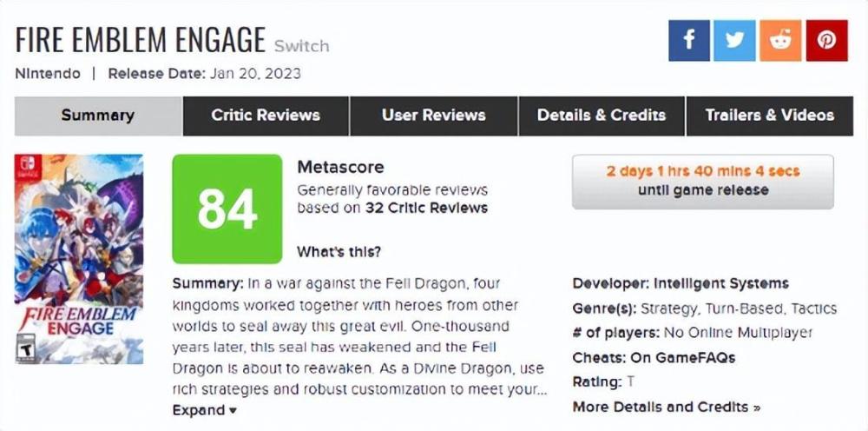This screenshot has height=431, width=868.
Task: Pin the page with Pinterest icon
Action: click(x=826, y=41)
